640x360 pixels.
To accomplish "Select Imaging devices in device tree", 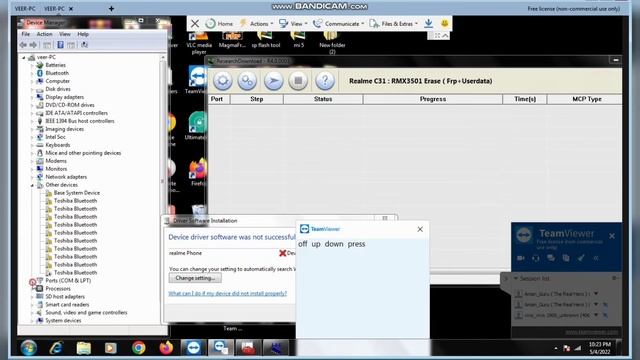I will pos(64,129).
